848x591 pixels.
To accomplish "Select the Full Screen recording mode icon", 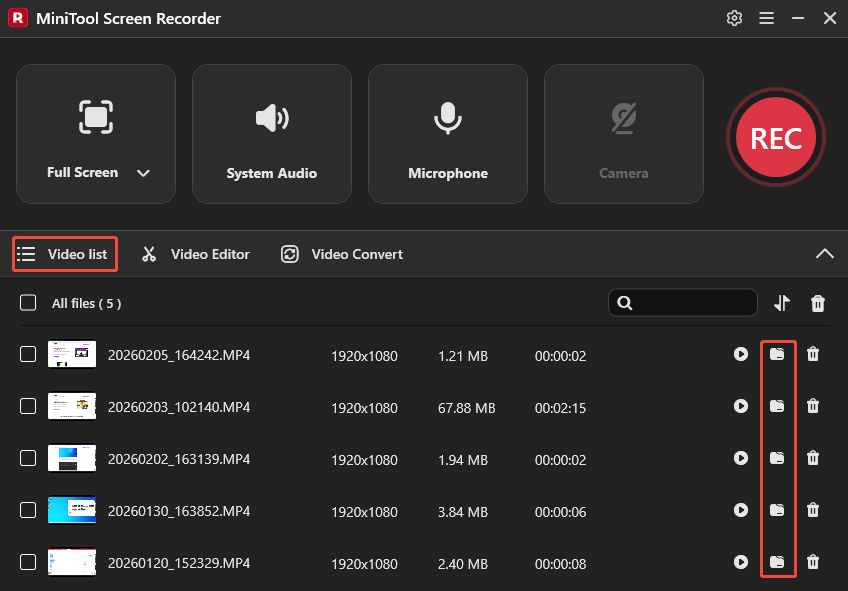I will [96, 116].
